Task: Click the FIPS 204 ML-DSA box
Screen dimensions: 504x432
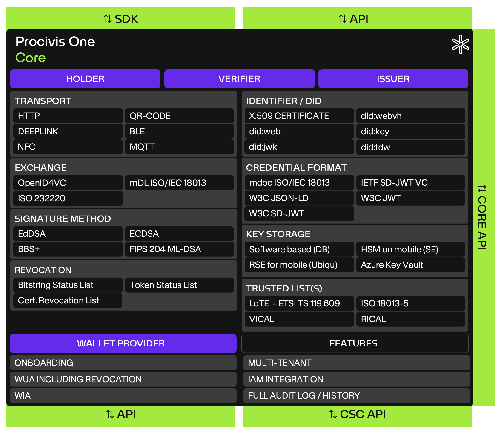Action: tap(179, 249)
